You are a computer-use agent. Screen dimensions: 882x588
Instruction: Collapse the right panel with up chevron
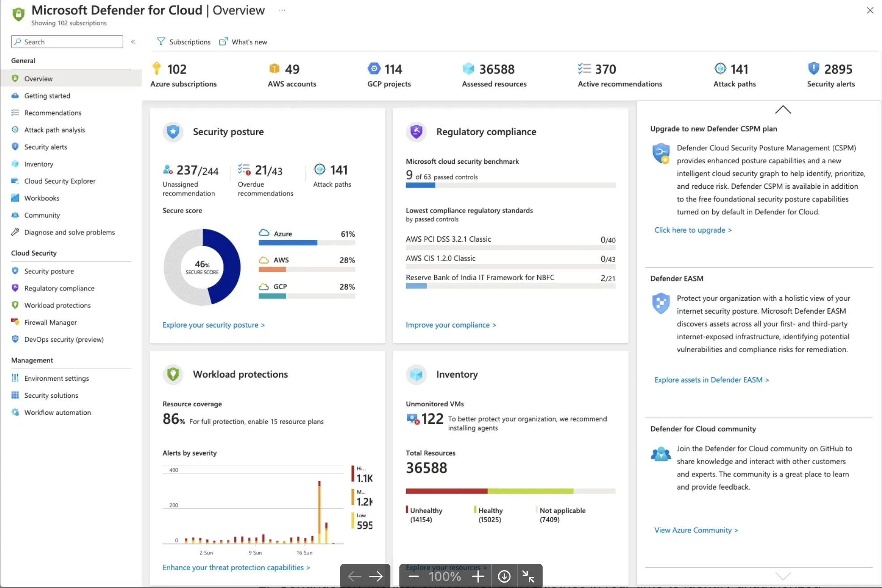coord(783,110)
